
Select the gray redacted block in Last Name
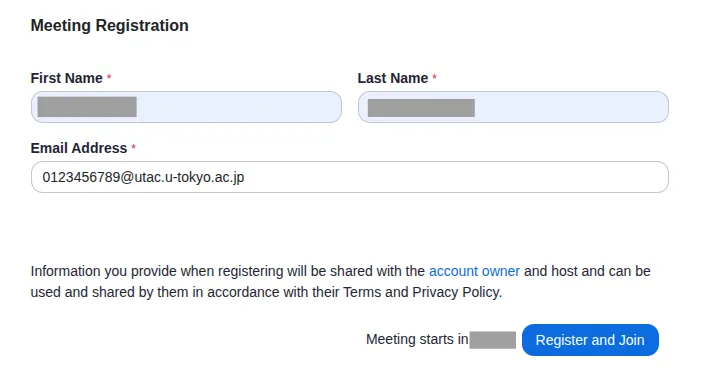click(x=421, y=108)
